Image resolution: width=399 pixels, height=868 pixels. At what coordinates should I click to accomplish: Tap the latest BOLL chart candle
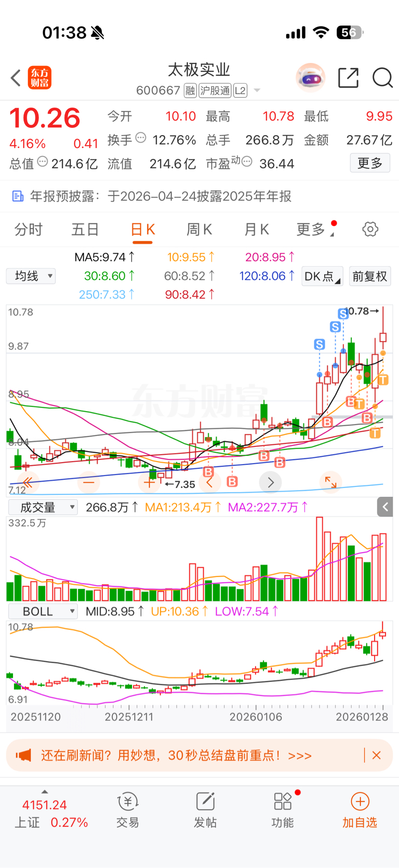coord(383,634)
